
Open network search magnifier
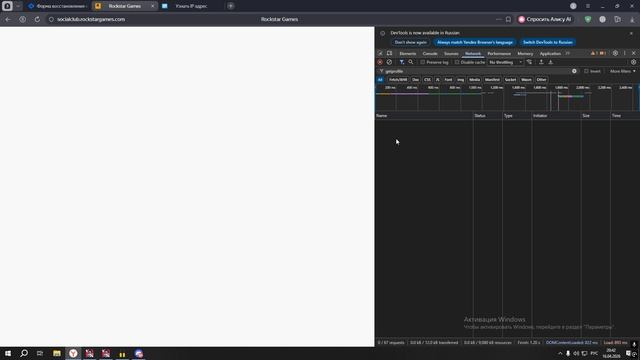click(x=411, y=62)
